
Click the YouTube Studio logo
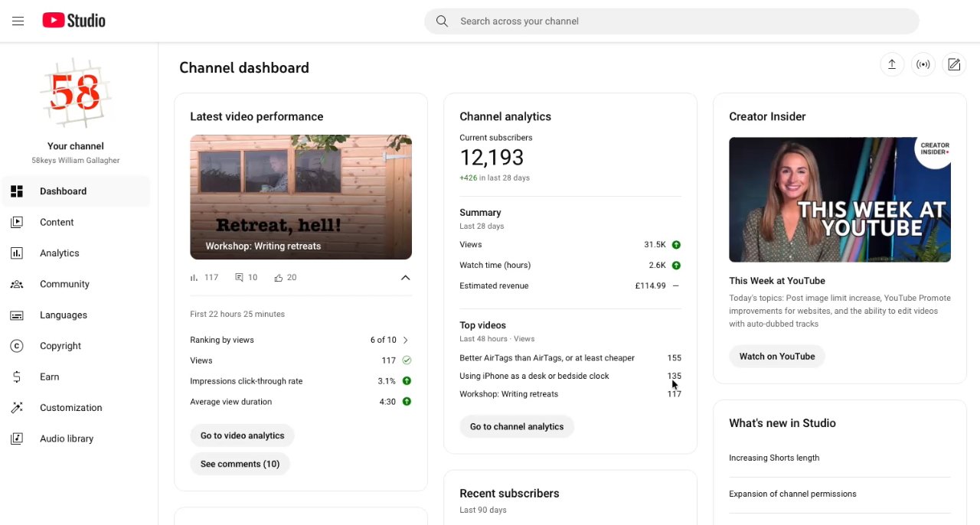(73, 20)
